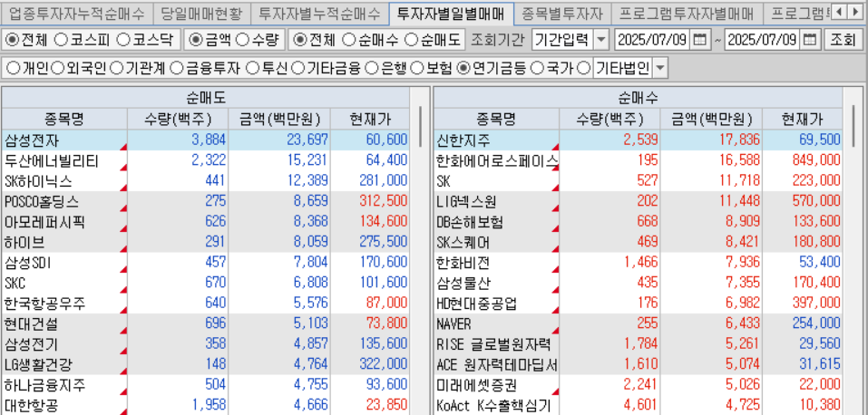868x415 pixels.
Task: Select the 아모레퍼시픽 row
Action: click(205, 222)
